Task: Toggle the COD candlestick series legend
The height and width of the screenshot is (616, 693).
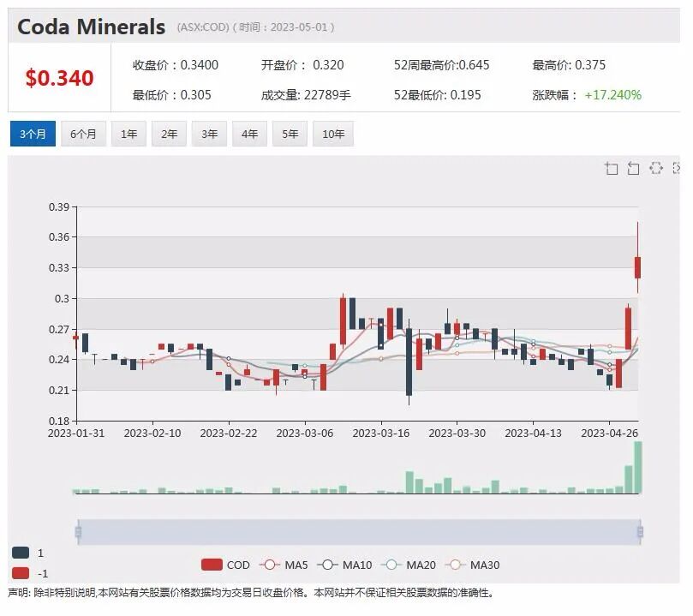Action: 225,565
